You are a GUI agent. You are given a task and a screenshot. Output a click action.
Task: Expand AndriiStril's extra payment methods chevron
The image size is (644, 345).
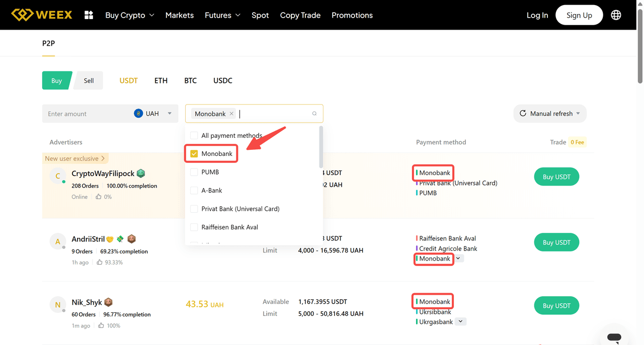pyautogui.click(x=458, y=258)
